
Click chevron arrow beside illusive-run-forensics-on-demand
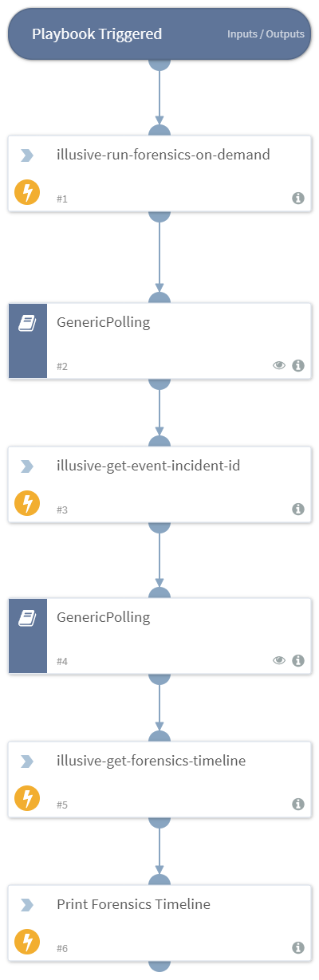point(27,155)
